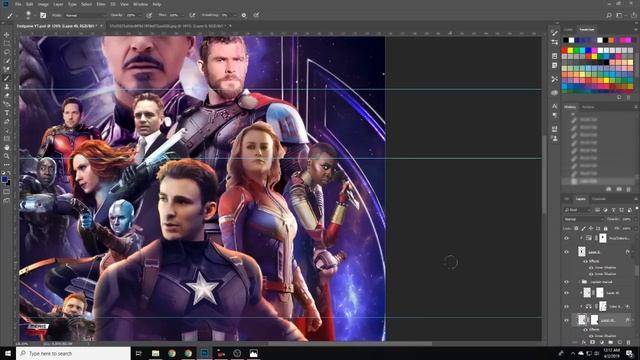The width and height of the screenshot is (640, 360).
Task: Expand the captain marvel group
Action: pyautogui.click(x=579, y=282)
